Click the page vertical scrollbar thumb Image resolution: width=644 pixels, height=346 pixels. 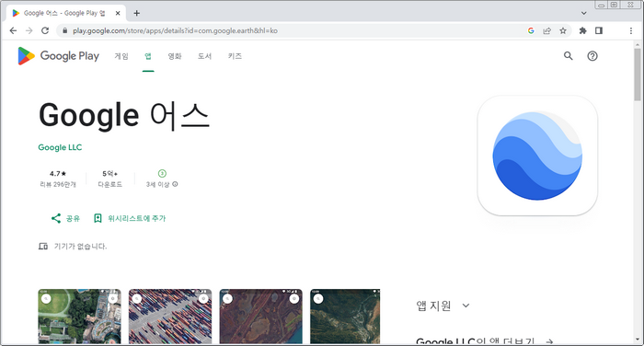point(638,74)
